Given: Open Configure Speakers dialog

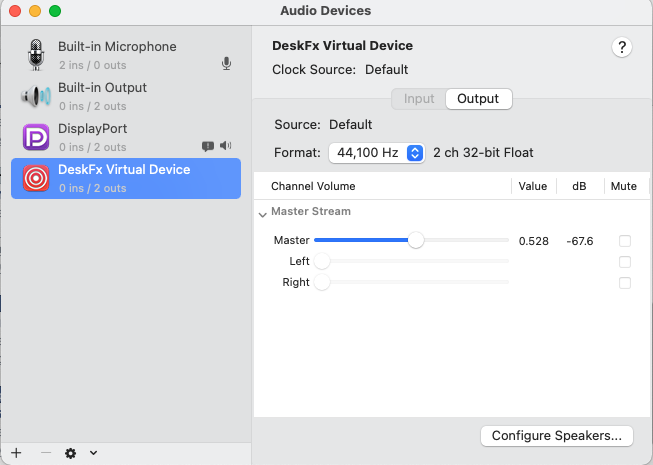Looking at the screenshot, I should click(x=557, y=436).
